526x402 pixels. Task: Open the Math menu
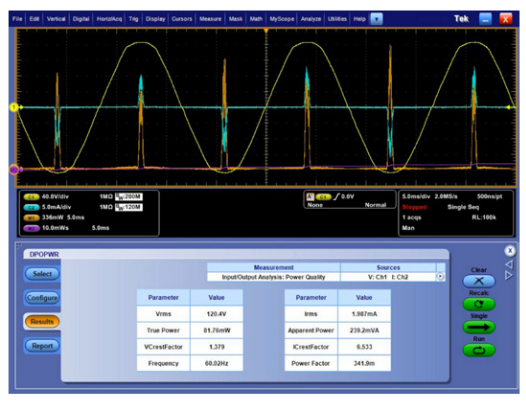pyautogui.click(x=256, y=19)
